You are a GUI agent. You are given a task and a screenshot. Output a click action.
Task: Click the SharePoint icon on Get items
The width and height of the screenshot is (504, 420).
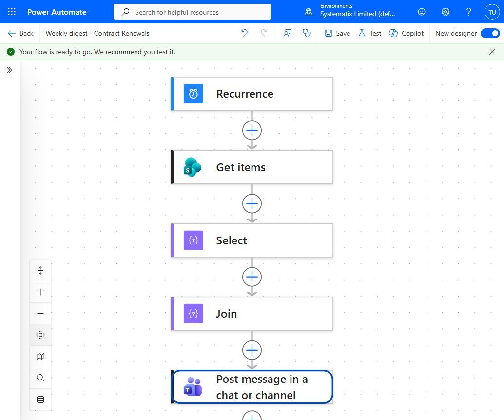point(192,167)
